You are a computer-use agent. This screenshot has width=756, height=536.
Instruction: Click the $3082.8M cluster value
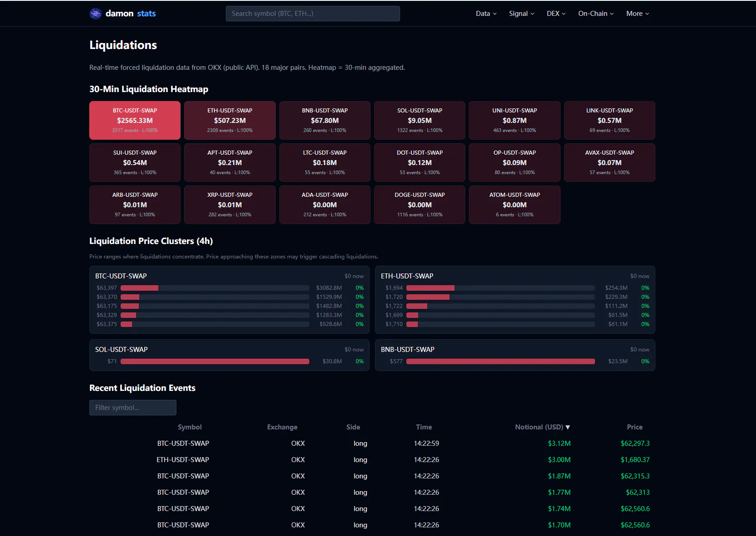[329, 288]
